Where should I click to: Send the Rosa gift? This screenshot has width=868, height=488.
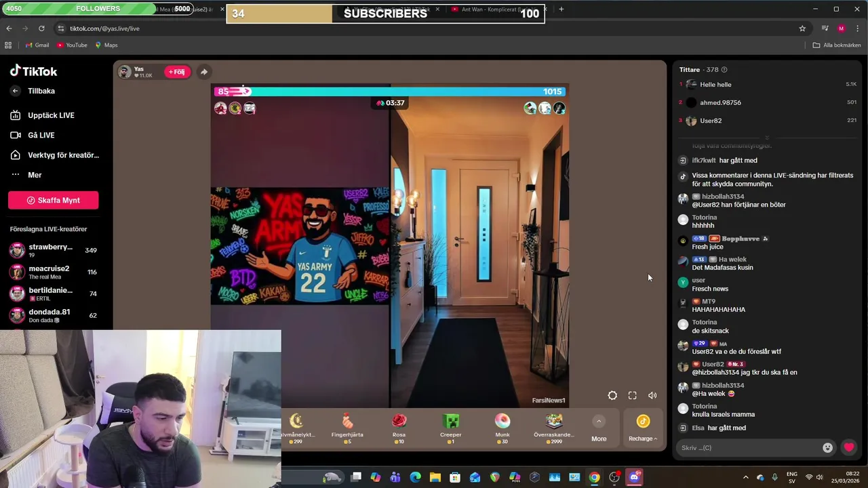click(399, 428)
